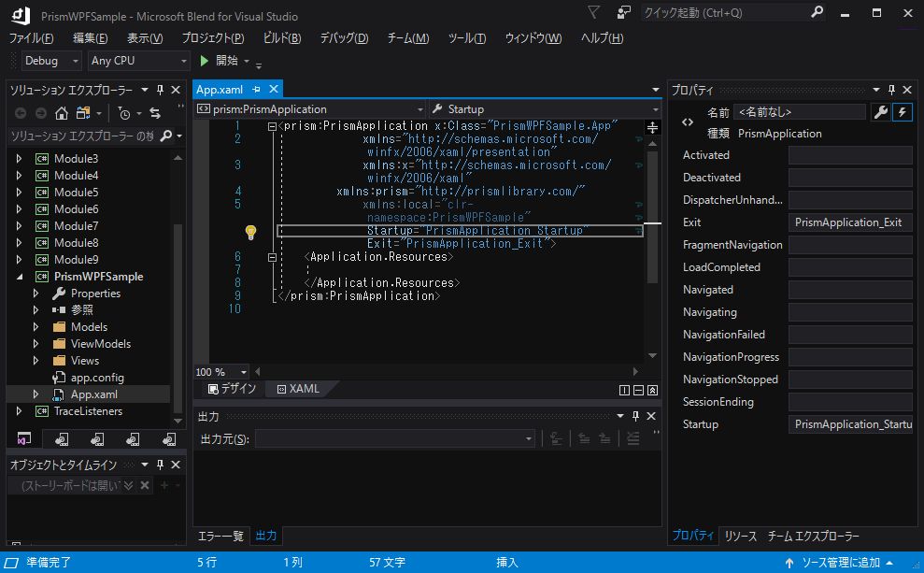Image resolution: width=924 pixels, height=573 pixels.
Task: Show events view via lightning bolt icon
Action: coord(903,112)
